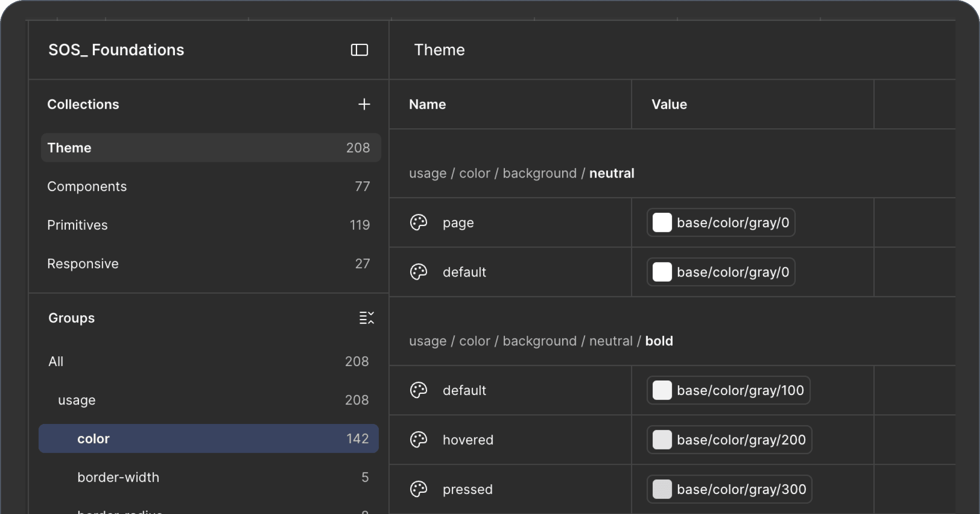Click palette icon beside neutral default
The width and height of the screenshot is (980, 514).
coord(418,272)
